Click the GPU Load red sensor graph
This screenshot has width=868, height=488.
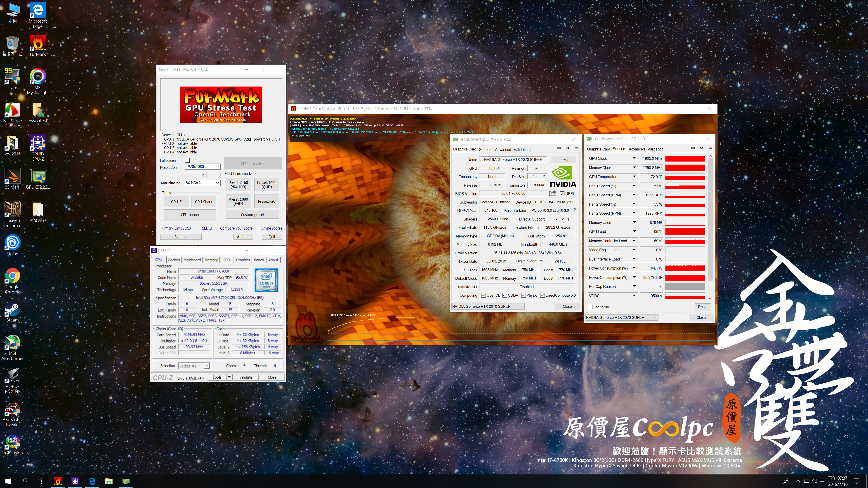(685, 231)
